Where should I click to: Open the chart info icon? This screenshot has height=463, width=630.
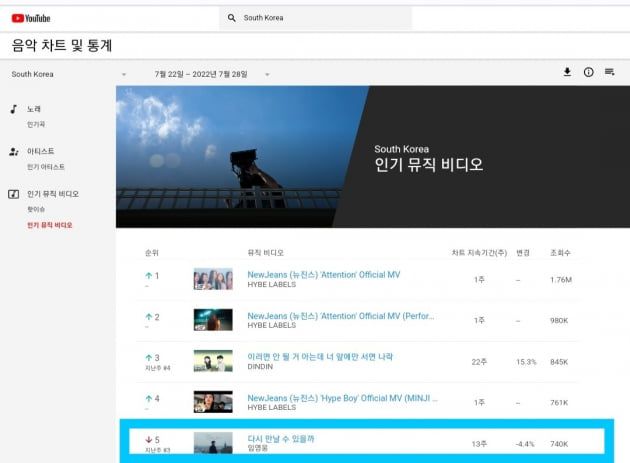click(588, 72)
